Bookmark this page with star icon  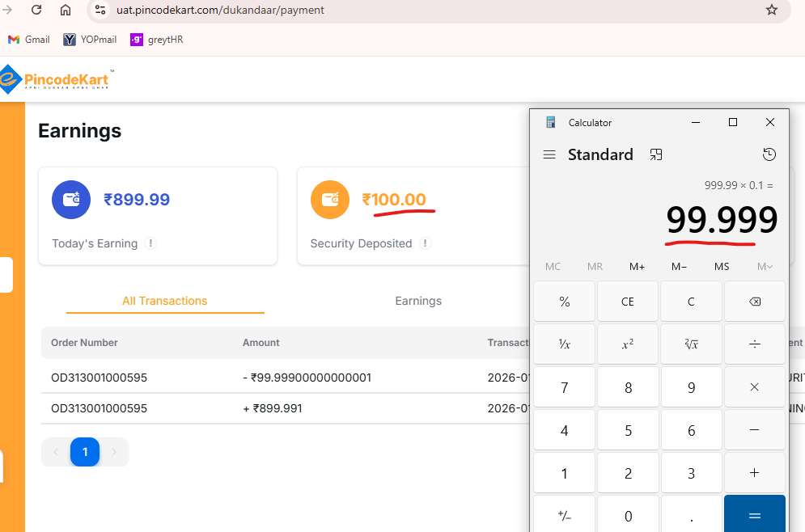point(771,11)
